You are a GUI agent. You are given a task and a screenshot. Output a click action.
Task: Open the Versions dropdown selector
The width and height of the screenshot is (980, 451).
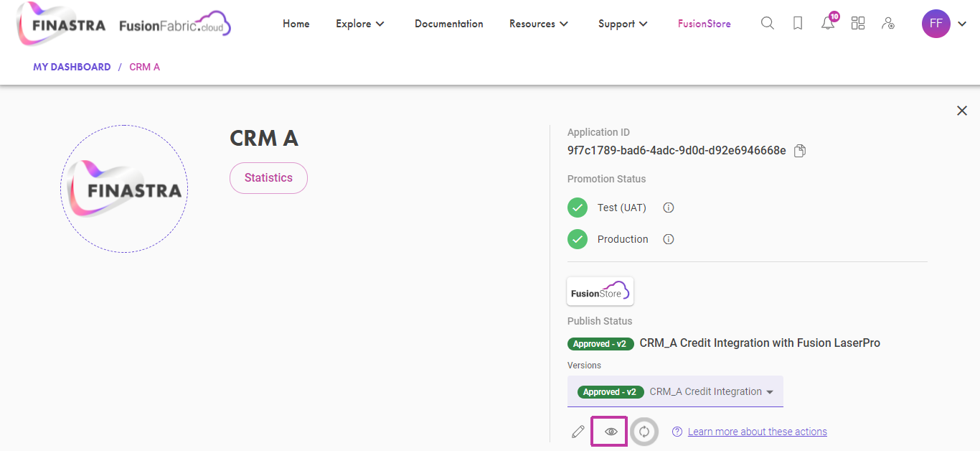pos(675,391)
